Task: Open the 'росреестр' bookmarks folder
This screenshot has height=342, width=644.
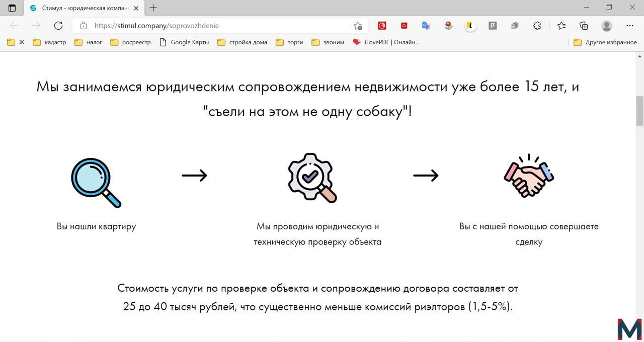Action: pyautogui.click(x=130, y=42)
